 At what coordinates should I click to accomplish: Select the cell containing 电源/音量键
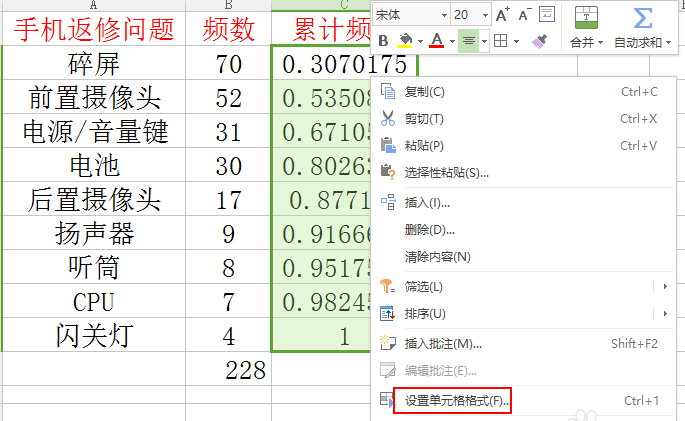click(x=94, y=131)
